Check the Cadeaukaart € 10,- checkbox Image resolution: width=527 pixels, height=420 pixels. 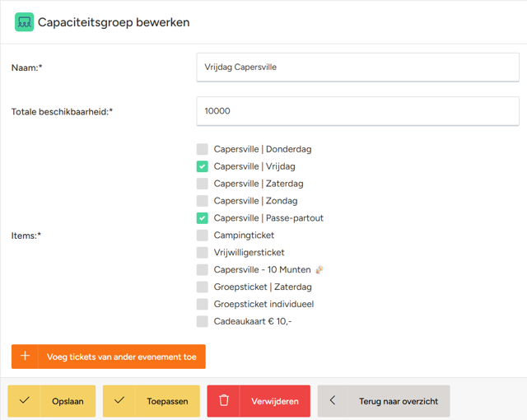(203, 321)
